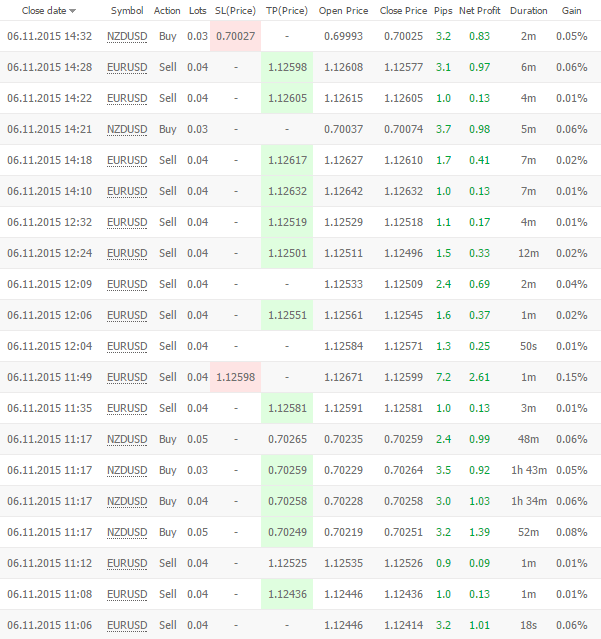Open EURUSD link in the 11:06 row

tap(127, 625)
